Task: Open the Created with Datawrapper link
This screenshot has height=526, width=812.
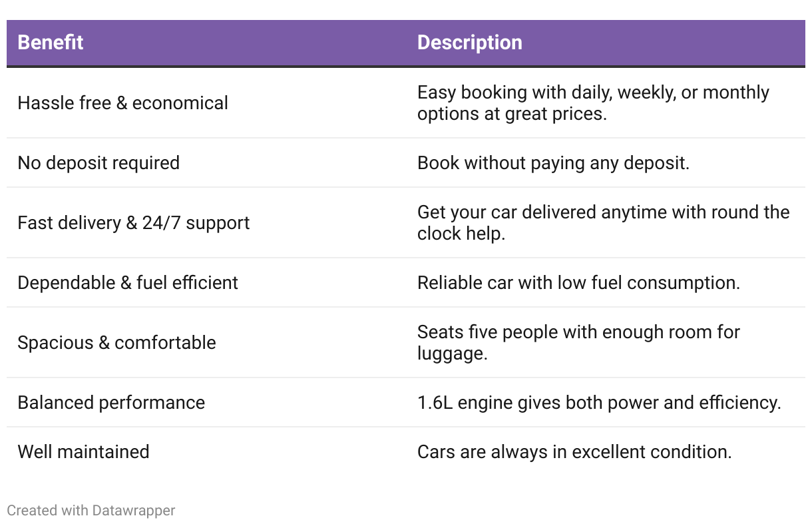Action: tap(91, 511)
